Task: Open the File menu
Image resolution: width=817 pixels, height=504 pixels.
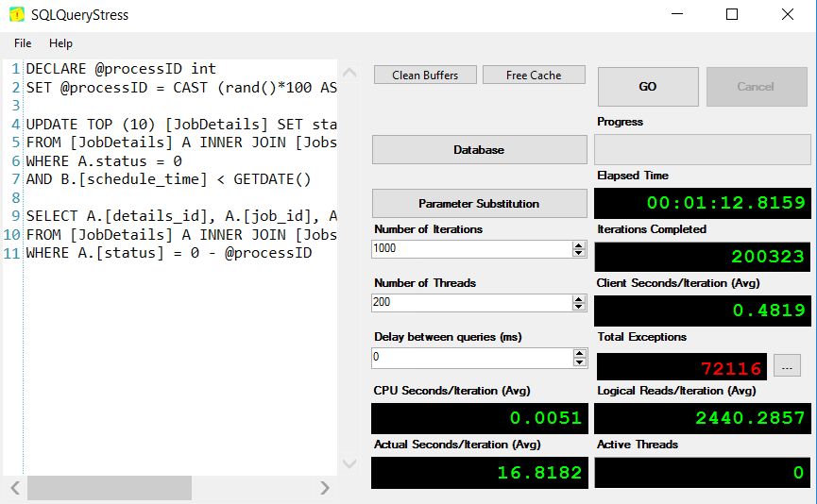Action: [23, 43]
